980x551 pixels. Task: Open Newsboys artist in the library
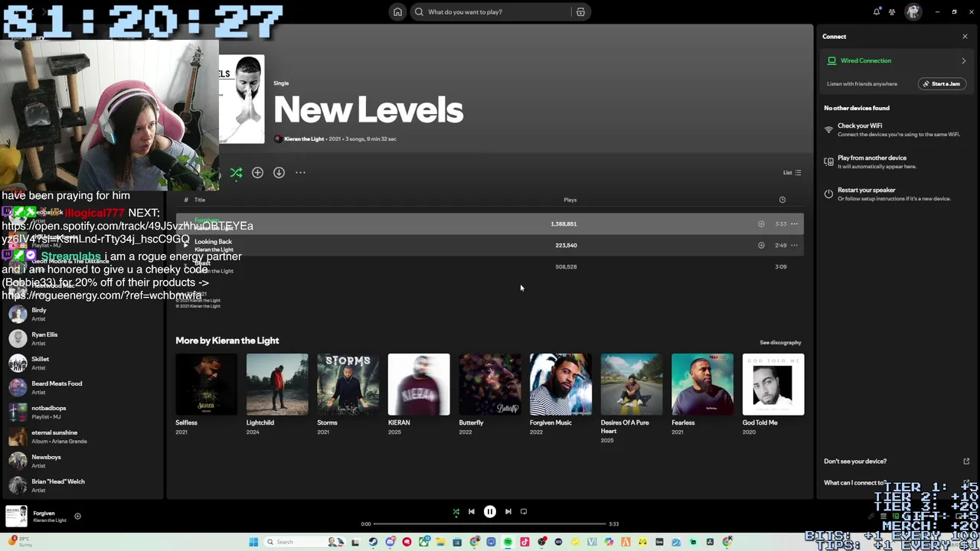(x=81, y=461)
